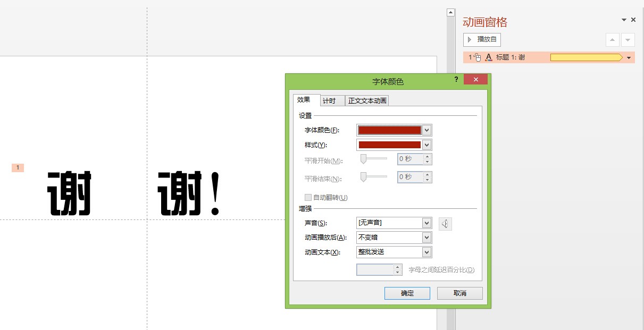Image resolution: width=644 pixels, height=330 pixels.
Task: Expand the 样式 dropdown arrow
Action: click(x=427, y=145)
